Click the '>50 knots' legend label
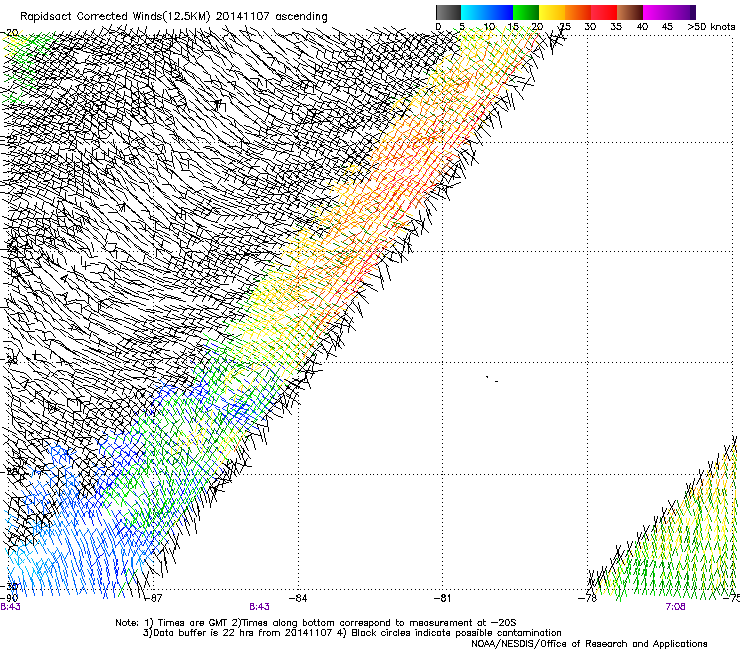 (711, 27)
